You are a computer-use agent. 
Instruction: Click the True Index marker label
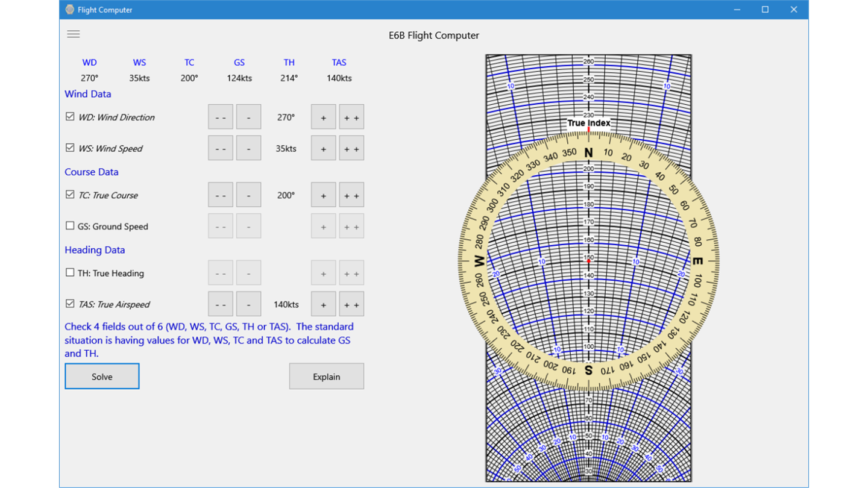point(589,123)
